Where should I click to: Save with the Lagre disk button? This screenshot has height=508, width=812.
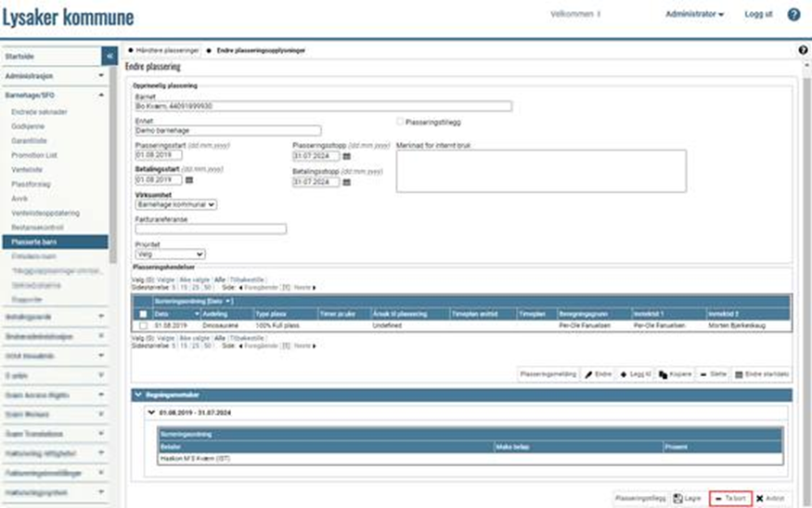(688, 499)
